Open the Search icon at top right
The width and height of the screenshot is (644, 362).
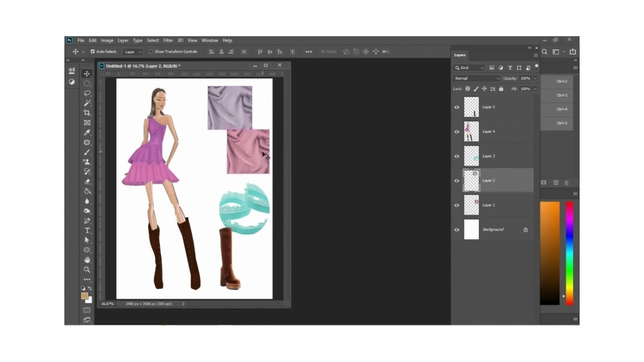(544, 52)
